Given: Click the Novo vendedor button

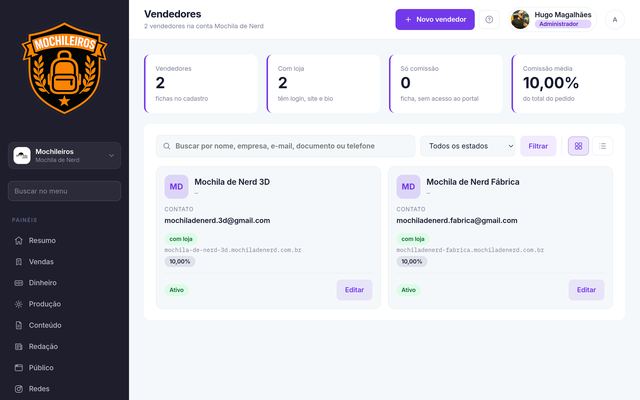Looking at the screenshot, I should [x=435, y=19].
